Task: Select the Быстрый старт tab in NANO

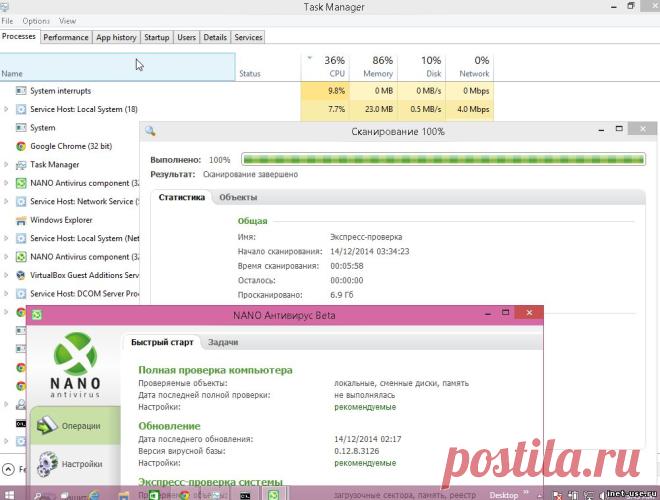Action: (162, 342)
